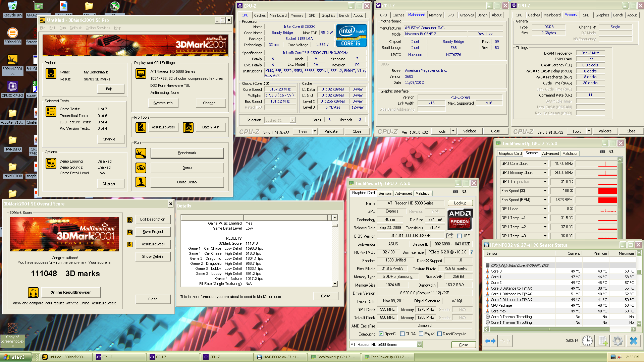Click the Save Project floppy icon
This screenshot has height=362, width=644.
(x=130, y=232)
